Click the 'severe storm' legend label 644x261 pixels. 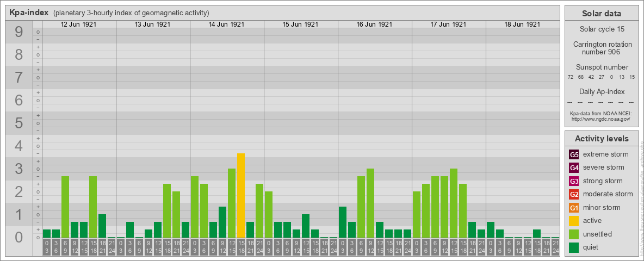(x=604, y=167)
